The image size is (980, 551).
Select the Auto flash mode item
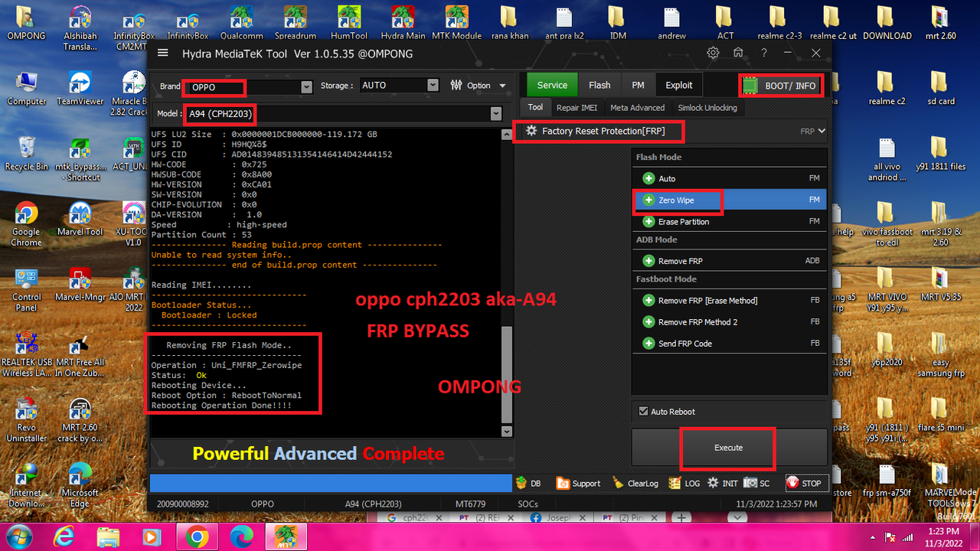click(729, 178)
